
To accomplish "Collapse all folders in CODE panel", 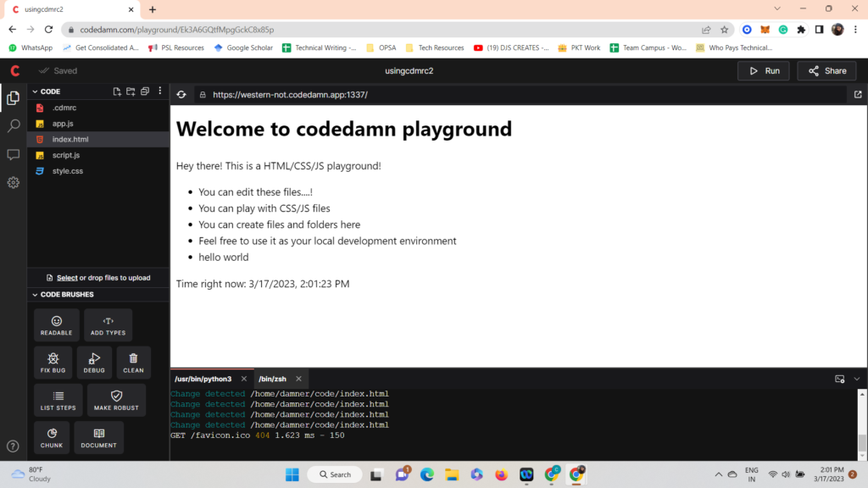I will click(145, 91).
